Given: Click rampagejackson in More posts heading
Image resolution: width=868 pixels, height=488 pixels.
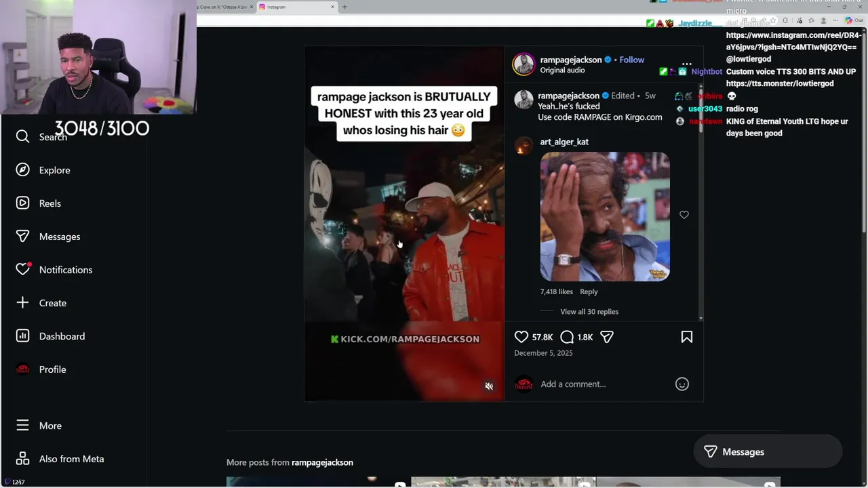Looking at the screenshot, I should [322, 462].
